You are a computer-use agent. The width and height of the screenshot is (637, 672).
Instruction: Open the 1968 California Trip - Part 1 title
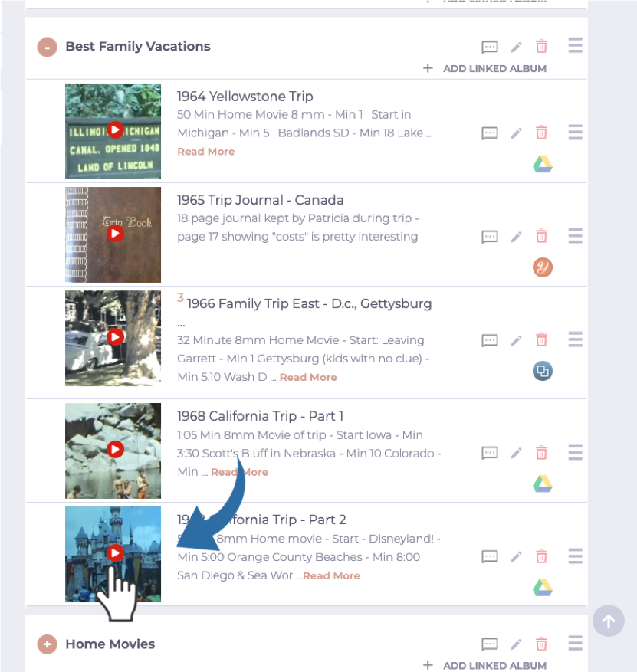[x=260, y=416]
